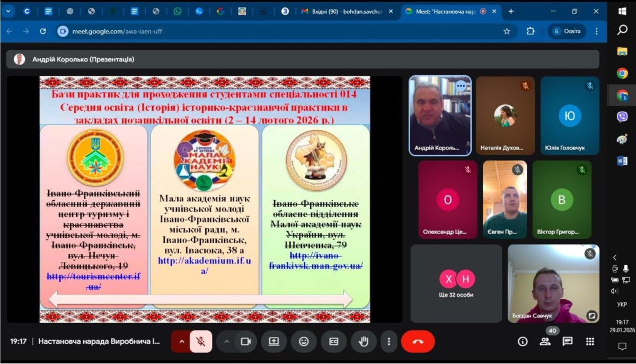Viewport: 636px width, 364px height.
Task: Unmute the microphone in Meet toolbar
Action: (x=201, y=342)
